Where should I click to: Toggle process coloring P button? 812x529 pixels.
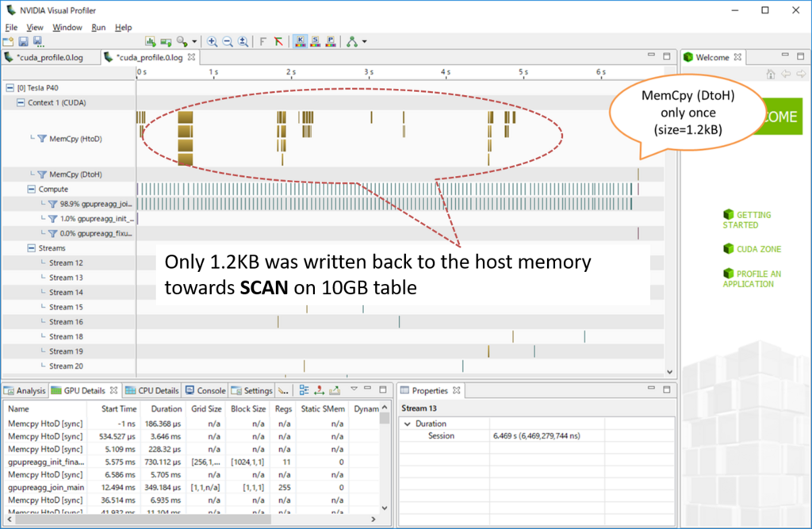click(x=331, y=42)
